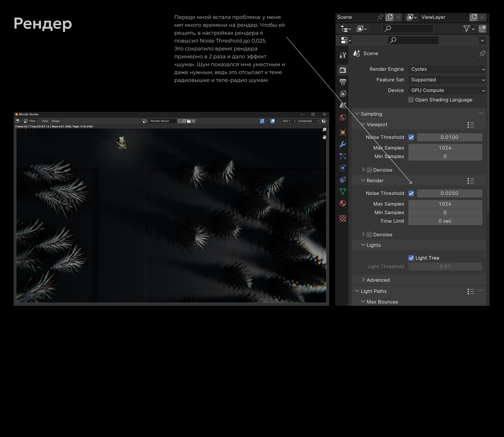Open the Slot 1 selector

[288, 121]
